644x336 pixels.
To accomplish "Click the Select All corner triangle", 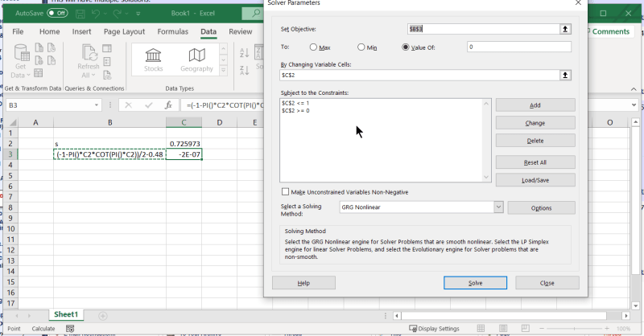I will (x=13, y=122).
